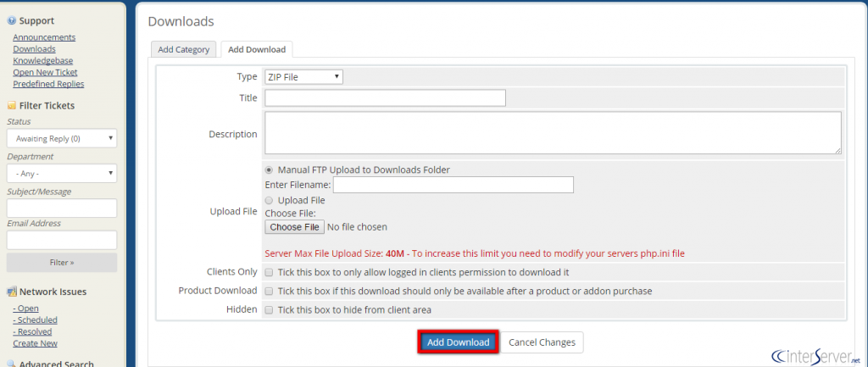
Task: Click the Choose File button
Action: click(x=295, y=227)
